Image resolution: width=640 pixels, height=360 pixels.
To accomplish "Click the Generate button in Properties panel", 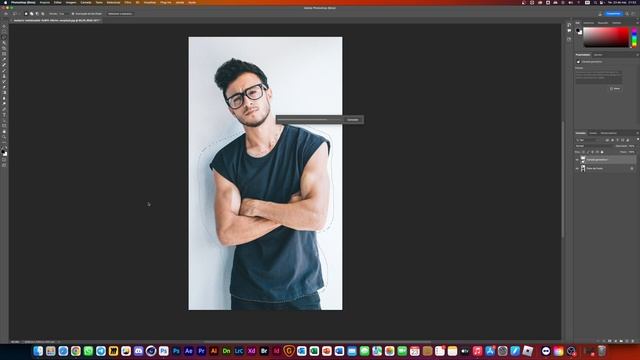I will pyautogui.click(x=616, y=89).
